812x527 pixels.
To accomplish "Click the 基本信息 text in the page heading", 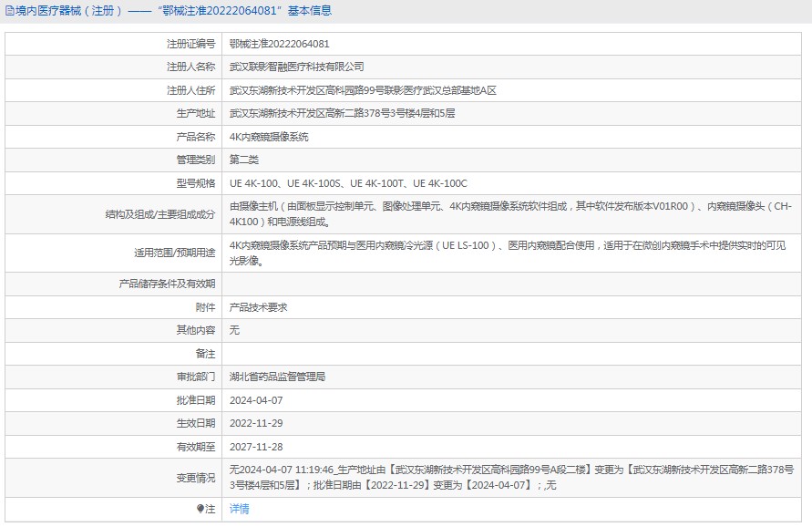I will tap(310, 11).
